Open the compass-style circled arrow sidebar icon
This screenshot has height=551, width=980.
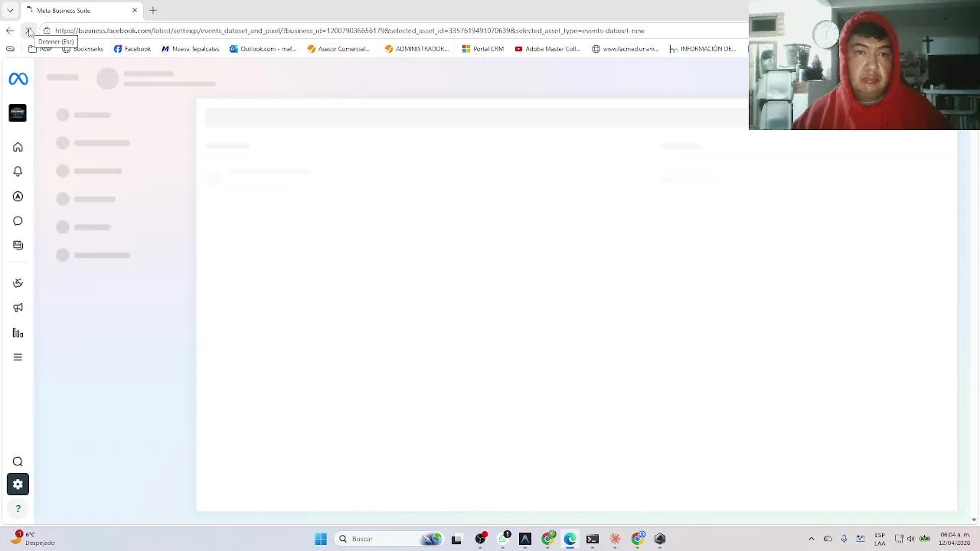click(x=18, y=197)
